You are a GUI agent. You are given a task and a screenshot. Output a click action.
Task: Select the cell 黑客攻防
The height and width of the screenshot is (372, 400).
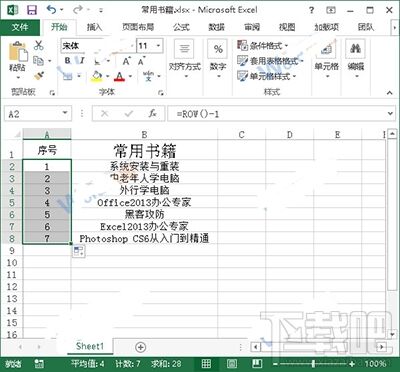click(x=144, y=214)
